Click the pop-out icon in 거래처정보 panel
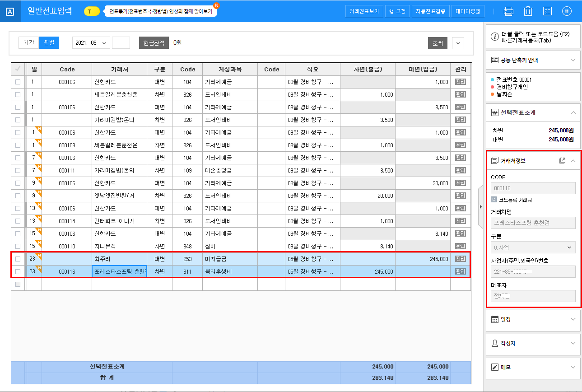The image size is (582, 392). pos(562,161)
